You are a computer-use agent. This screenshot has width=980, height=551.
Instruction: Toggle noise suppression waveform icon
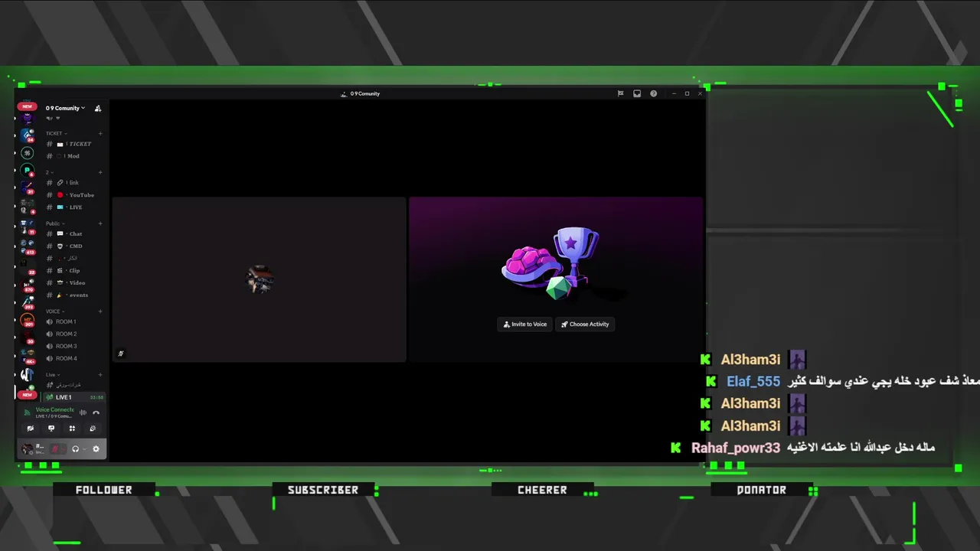pyautogui.click(x=83, y=412)
